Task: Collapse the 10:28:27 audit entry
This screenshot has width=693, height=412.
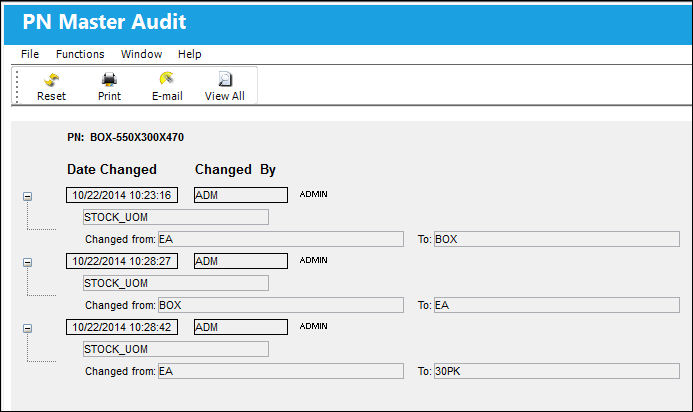Action: (27, 262)
